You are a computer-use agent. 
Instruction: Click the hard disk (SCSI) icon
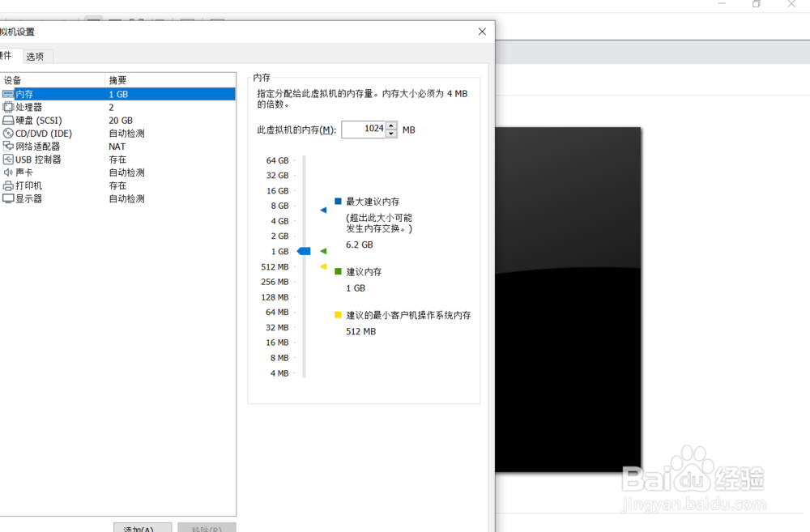coord(8,121)
